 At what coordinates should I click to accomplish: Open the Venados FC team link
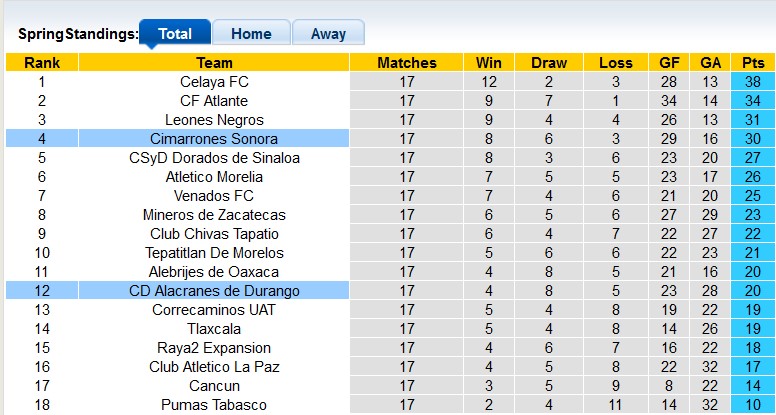[x=214, y=196]
